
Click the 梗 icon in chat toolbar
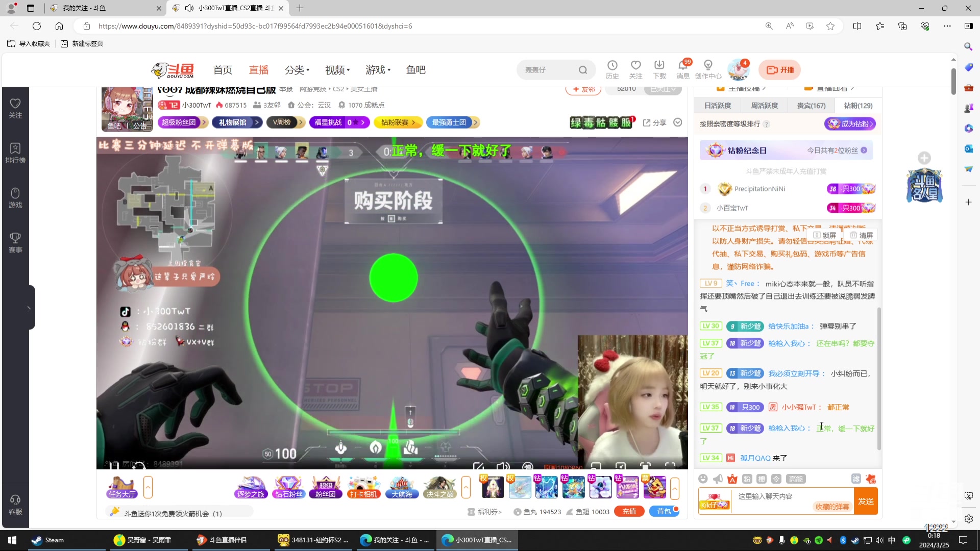762,479
